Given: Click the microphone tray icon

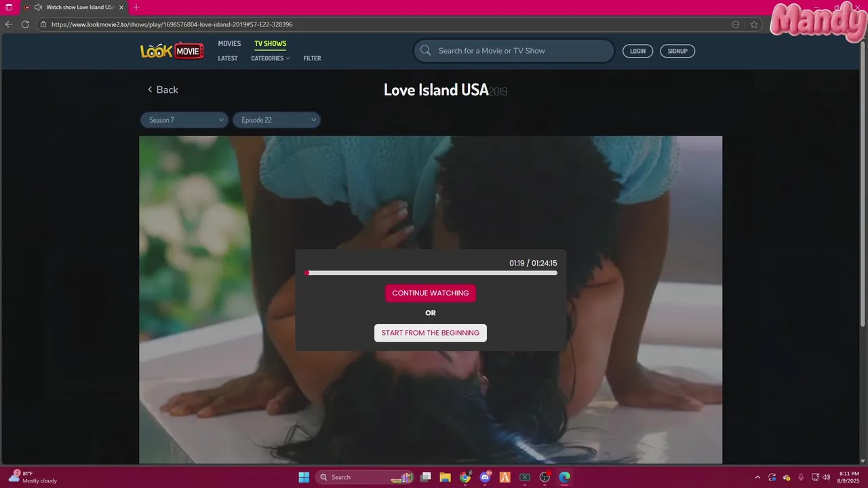Looking at the screenshot, I should [x=801, y=477].
